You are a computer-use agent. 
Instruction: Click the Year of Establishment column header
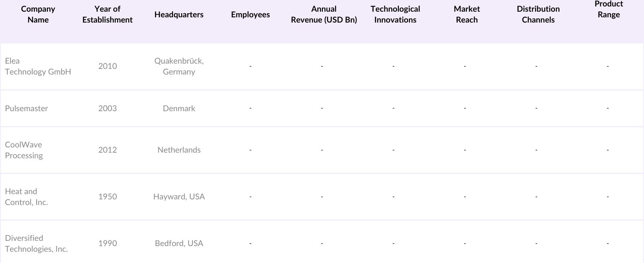coord(107,14)
